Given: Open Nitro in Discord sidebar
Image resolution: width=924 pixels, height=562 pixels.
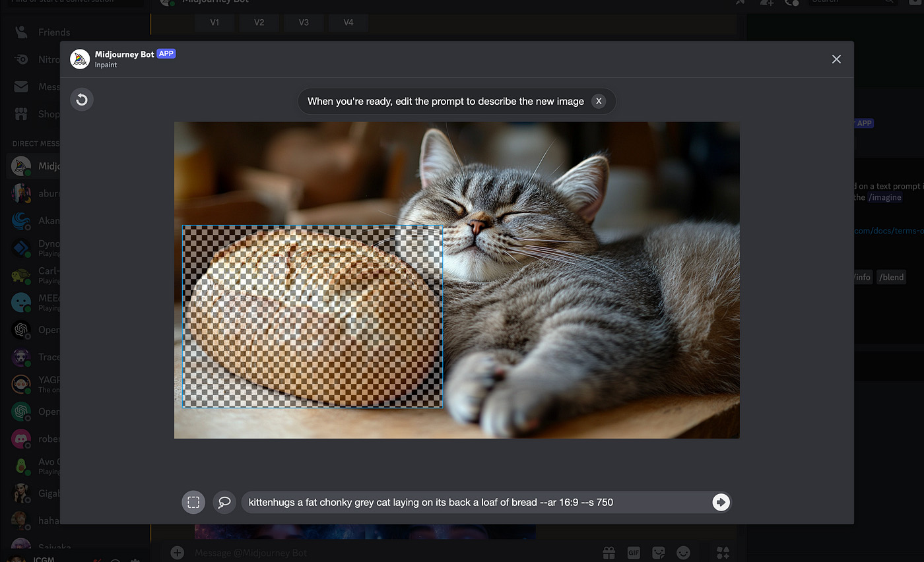Looking at the screenshot, I should [38, 59].
